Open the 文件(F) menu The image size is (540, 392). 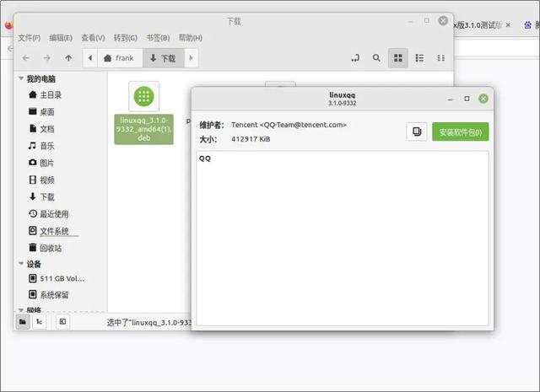tap(30, 38)
